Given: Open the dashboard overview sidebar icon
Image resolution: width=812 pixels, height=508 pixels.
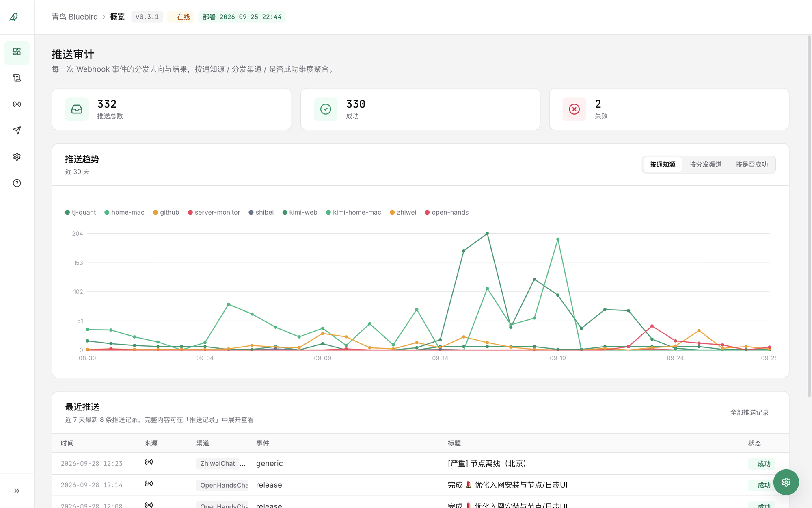Looking at the screenshot, I should 17,52.
